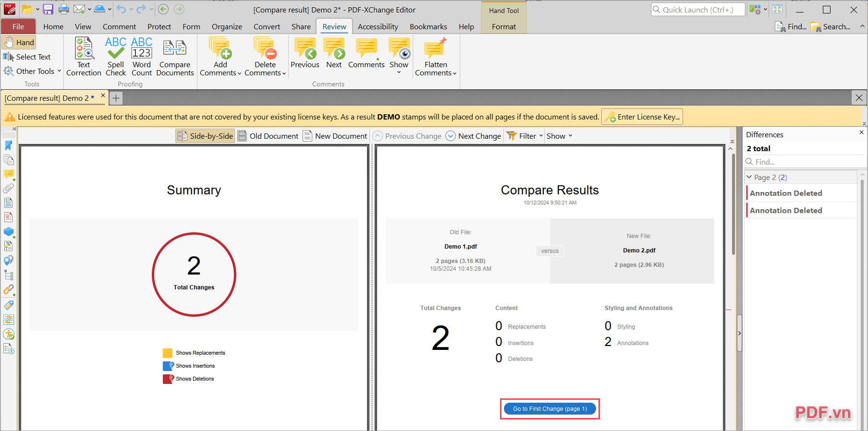This screenshot has height=431, width=868.
Task: Switch to the Home tab
Action: (x=53, y=27)
